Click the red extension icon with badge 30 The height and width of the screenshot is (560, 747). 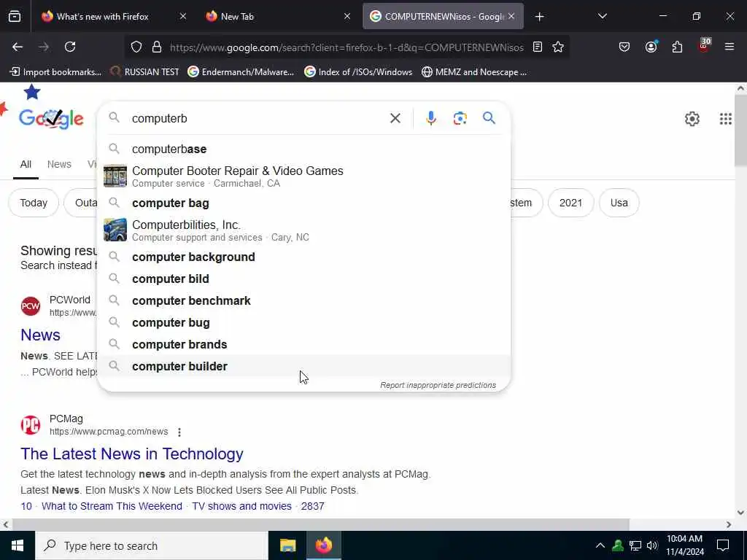[x=704, y=46]
